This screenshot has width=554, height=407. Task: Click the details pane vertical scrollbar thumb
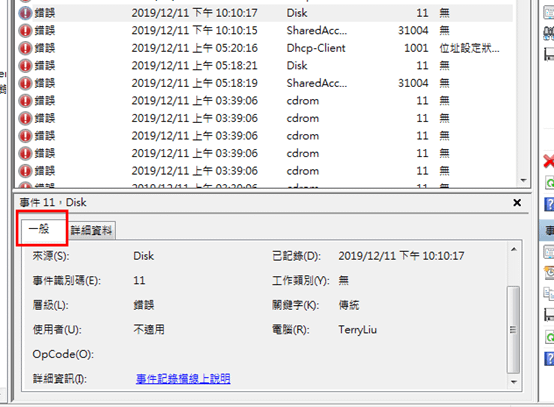click(513, 329)
